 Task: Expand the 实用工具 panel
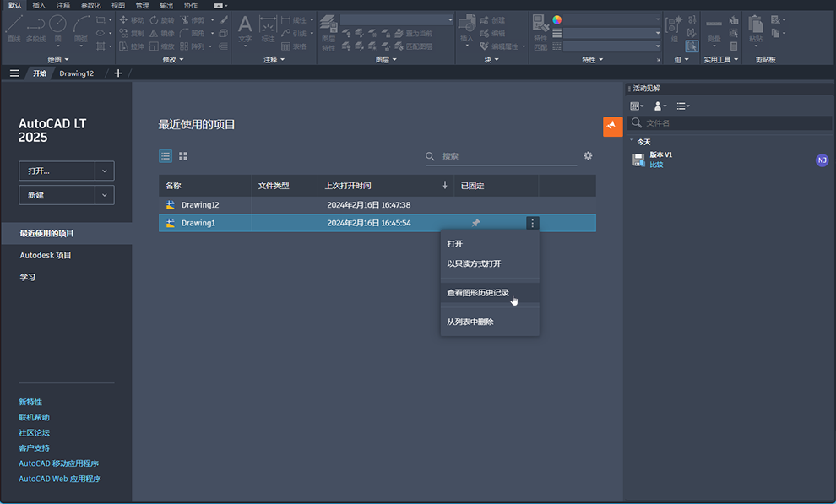pyautogui.click(x=721, y=60)
